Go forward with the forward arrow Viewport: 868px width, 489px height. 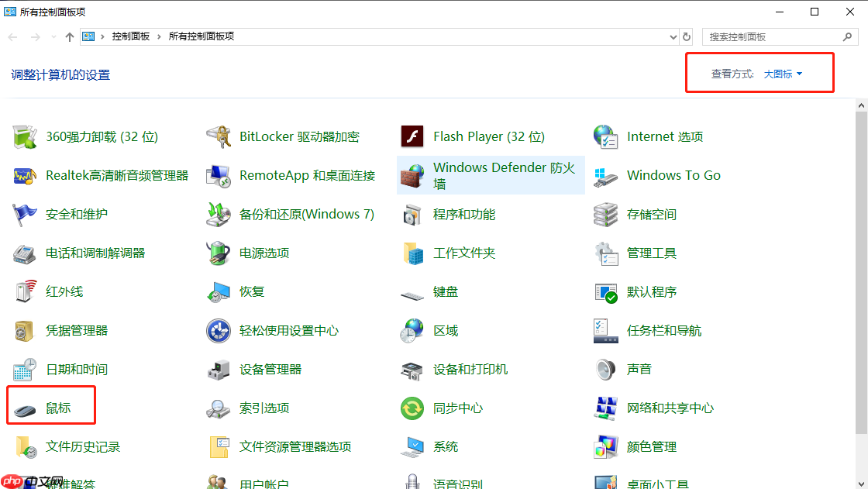pos(35,37)
